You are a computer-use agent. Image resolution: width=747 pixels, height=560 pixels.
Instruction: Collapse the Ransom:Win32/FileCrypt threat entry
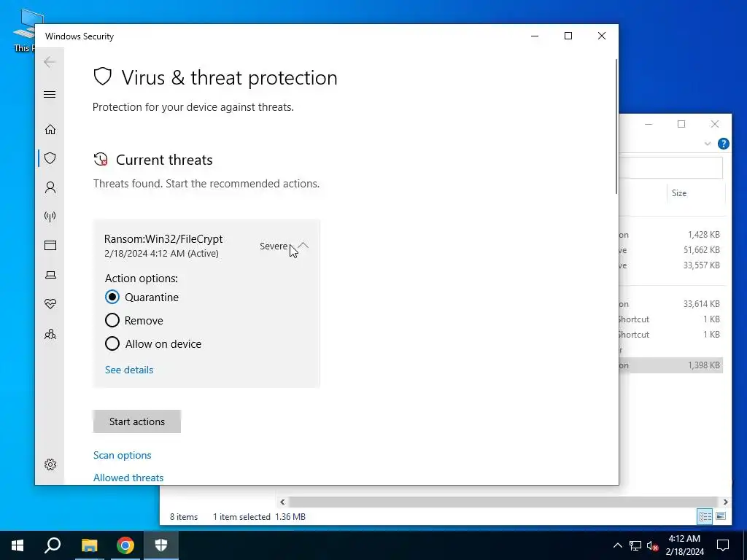click(303, 246)
